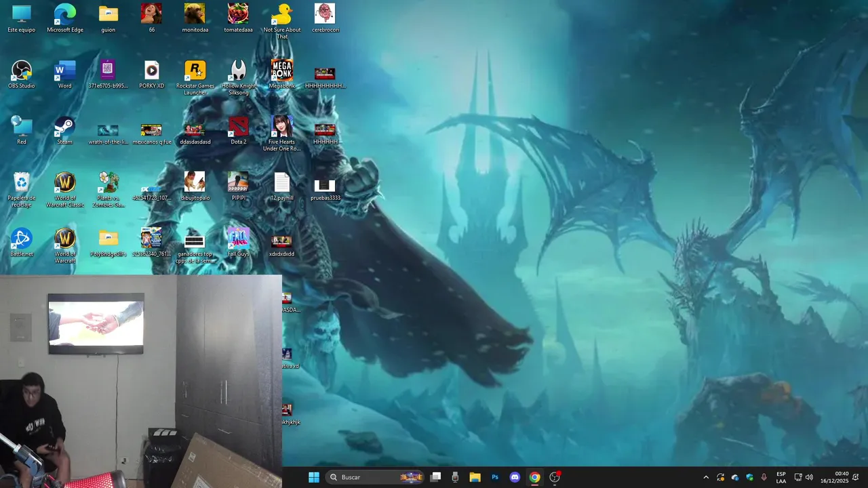Open the OneDrive cloud tray icon

coord(735,477)
